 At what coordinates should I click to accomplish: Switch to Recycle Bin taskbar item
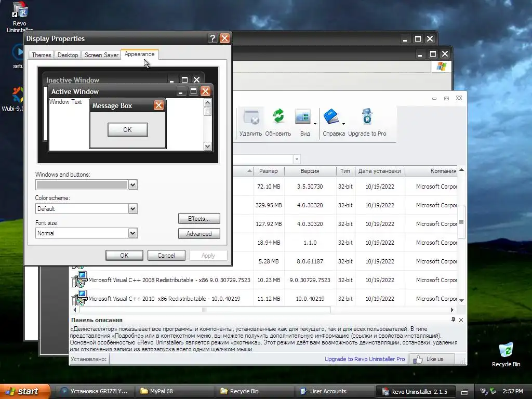pos(255,391)
